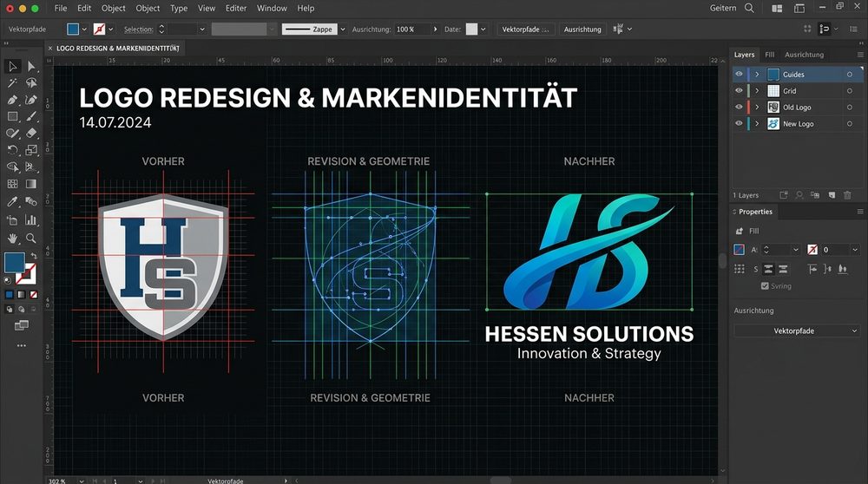
Task: Switch to the Fill panel tab
Action: coord(769,55)
